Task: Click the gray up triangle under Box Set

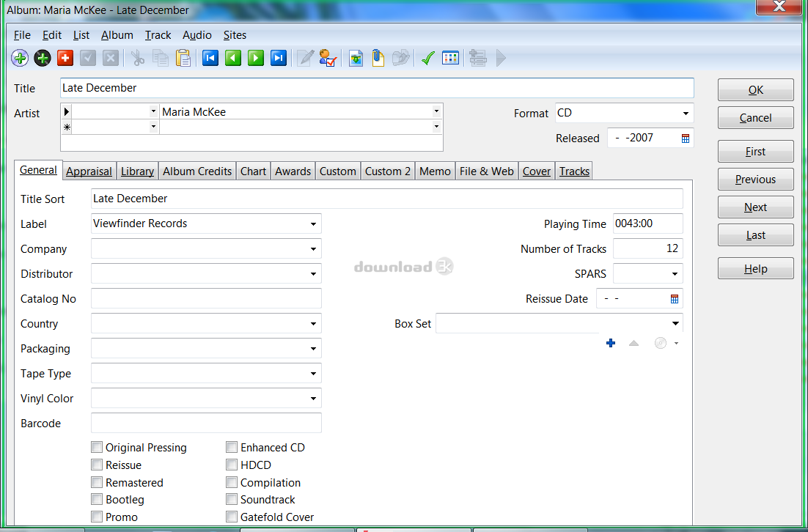Action: (633, 343)
